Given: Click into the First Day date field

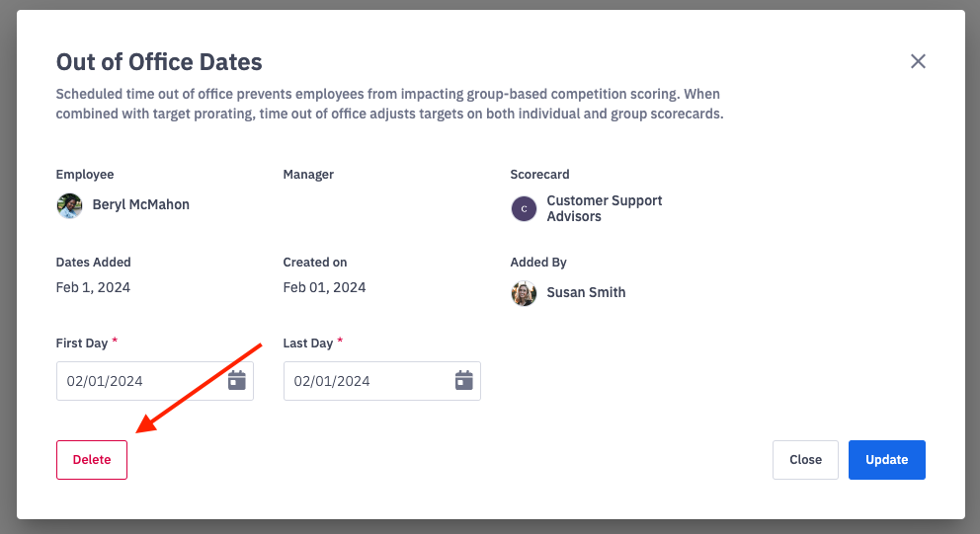Looking at the screenshot, I should 138,381.
